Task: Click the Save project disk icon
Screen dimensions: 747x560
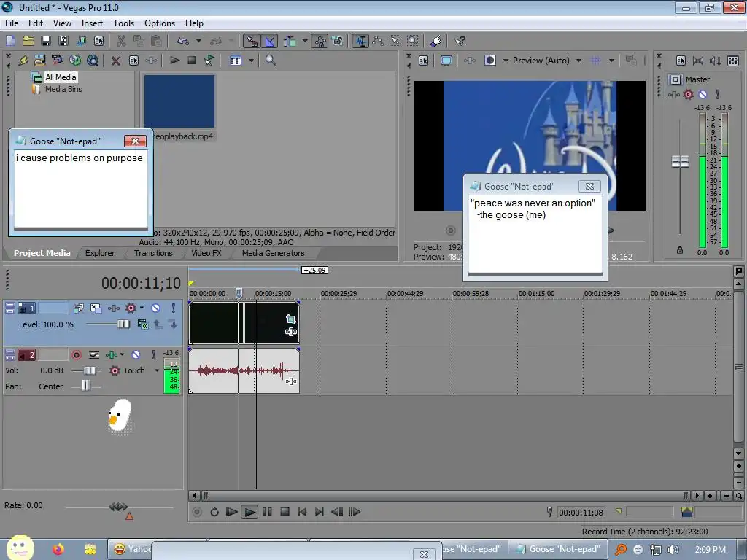Action: coord(46,42)
